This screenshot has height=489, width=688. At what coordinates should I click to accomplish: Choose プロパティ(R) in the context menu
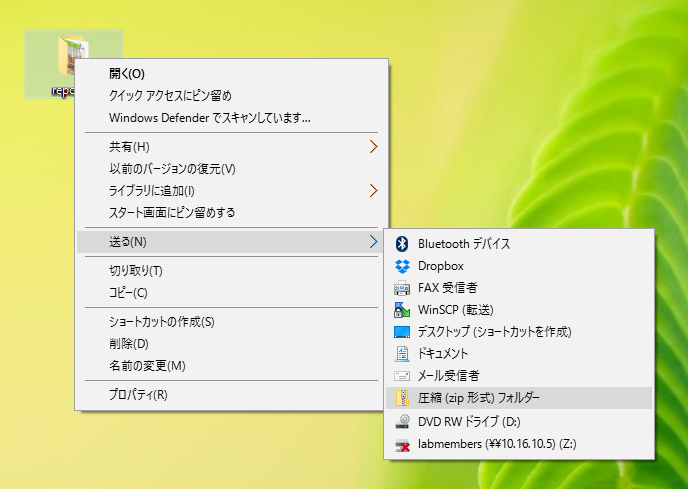138,394
